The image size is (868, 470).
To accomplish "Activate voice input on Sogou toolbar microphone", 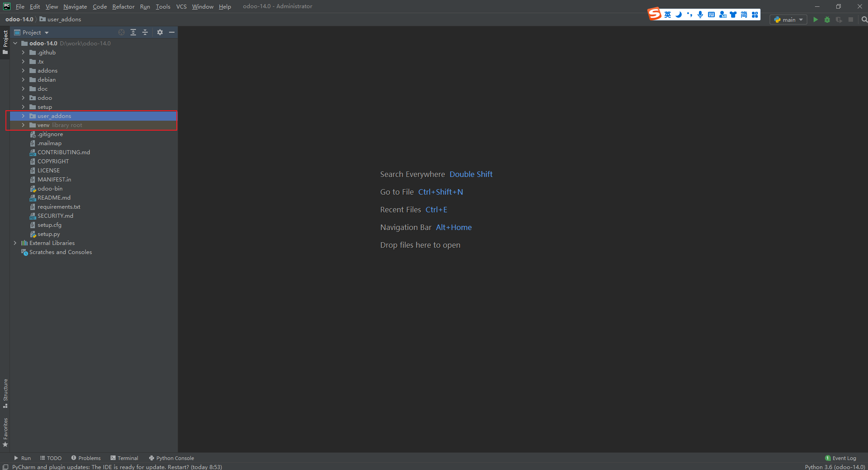I will (x=700, y=15).
